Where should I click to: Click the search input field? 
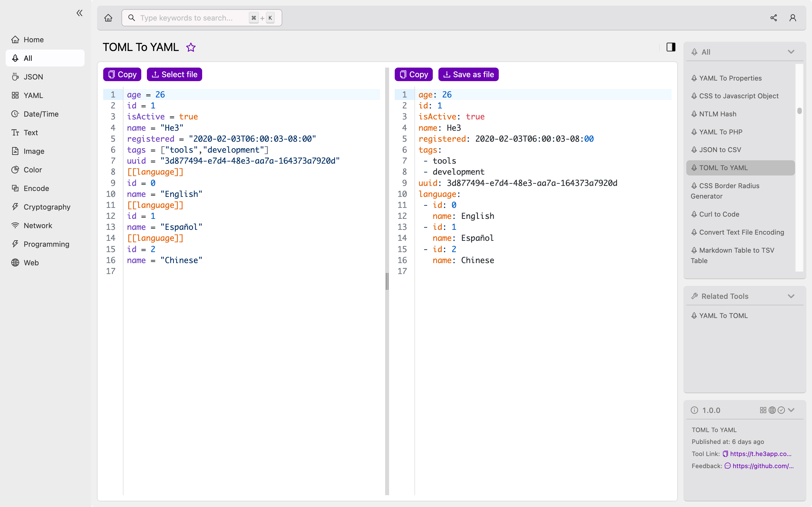(201, 18)
